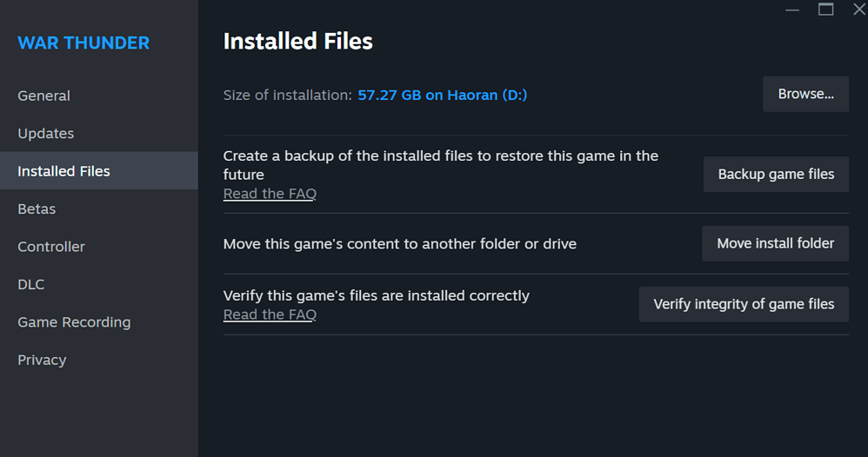Close the properties window
Image resolution: width=868 pixels, height=457 pixels.
pos(858,10)
